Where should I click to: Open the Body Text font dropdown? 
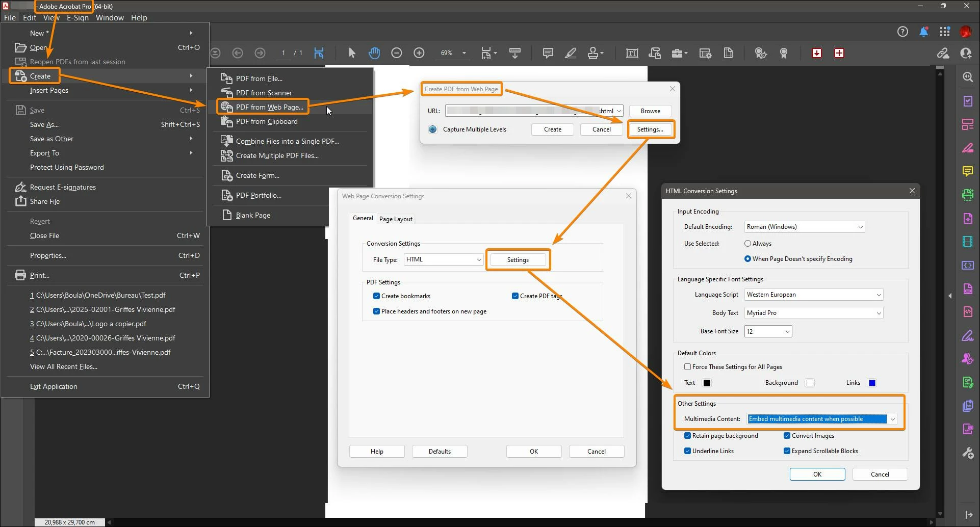pos(814,313)
